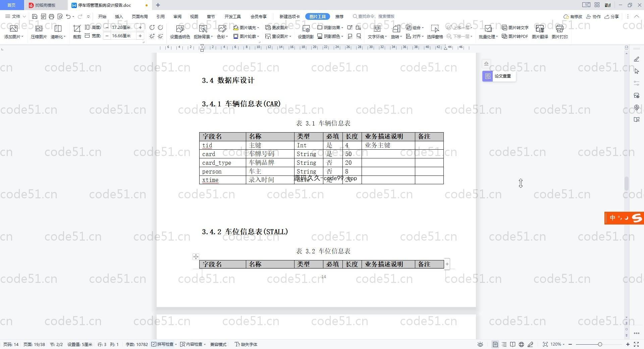The height and width of the screenshot is (349, 644).
Task: Increase picture width with plus stepper
Action: pos(140,36)
